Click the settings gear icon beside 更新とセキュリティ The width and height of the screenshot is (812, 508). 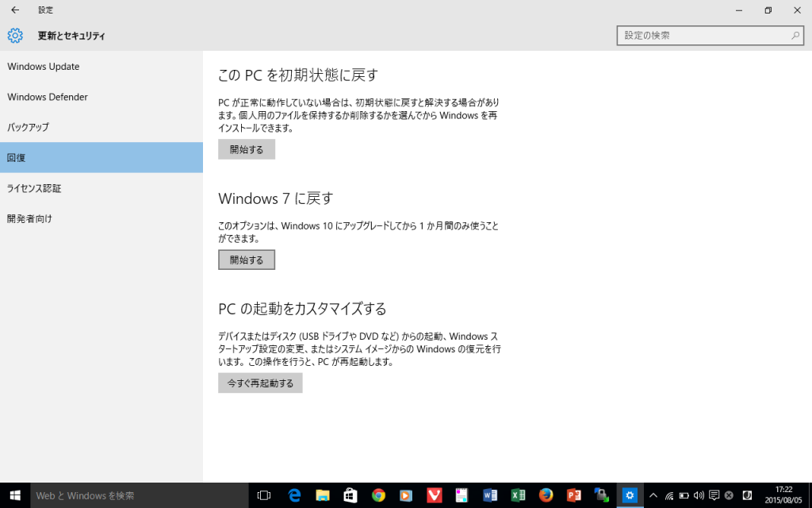click(15, 35)
